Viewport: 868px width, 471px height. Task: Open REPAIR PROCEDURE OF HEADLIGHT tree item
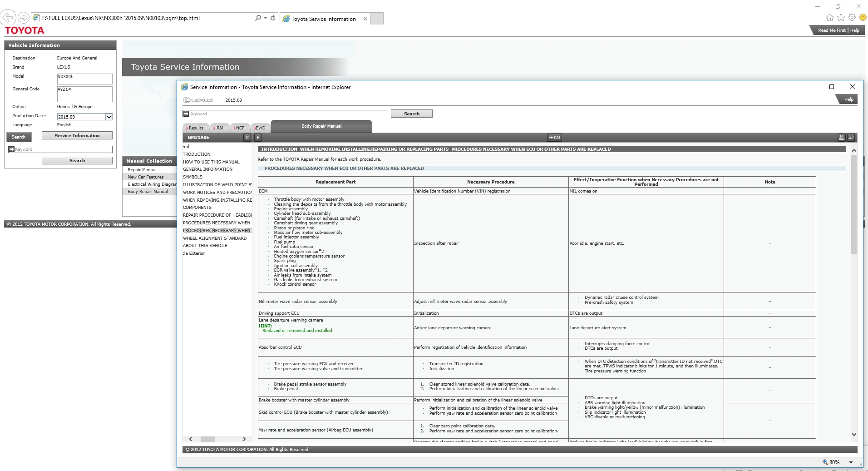217,215
